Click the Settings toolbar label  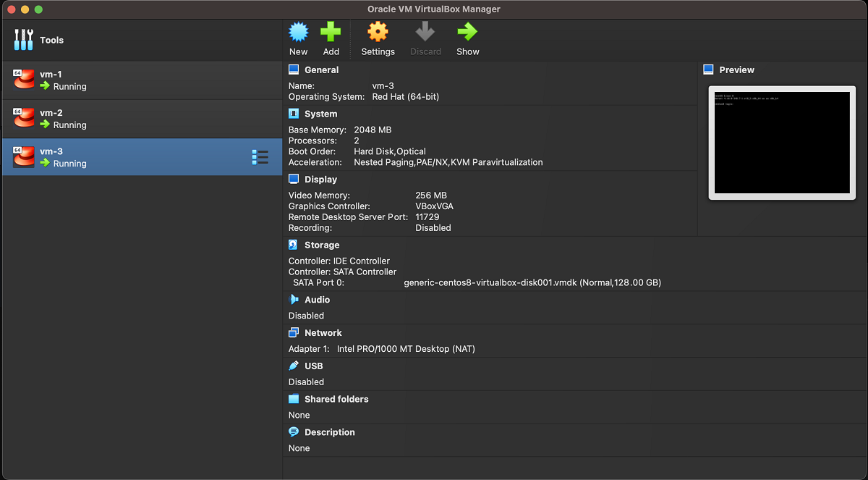click(378, 51)
